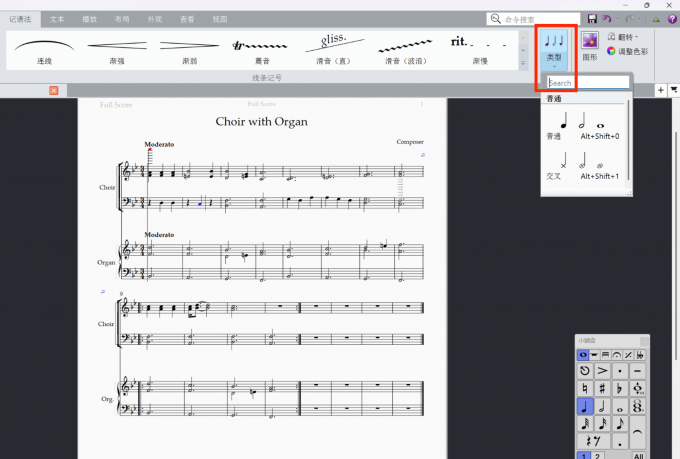The width and height of the screenshot is (680, 459).
Task: Open the 播放 ribbon tab
Action: [89, 19]
